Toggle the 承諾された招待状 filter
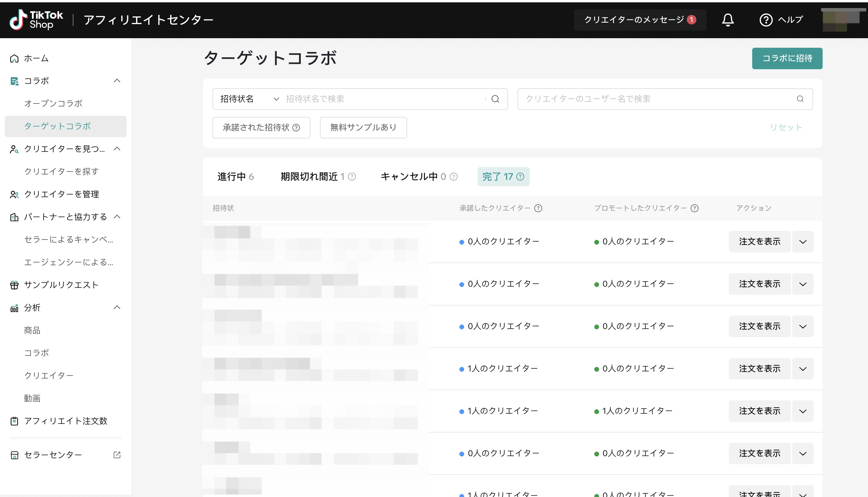The height and width of the screenshot is (497, 868). click(261, 128)
